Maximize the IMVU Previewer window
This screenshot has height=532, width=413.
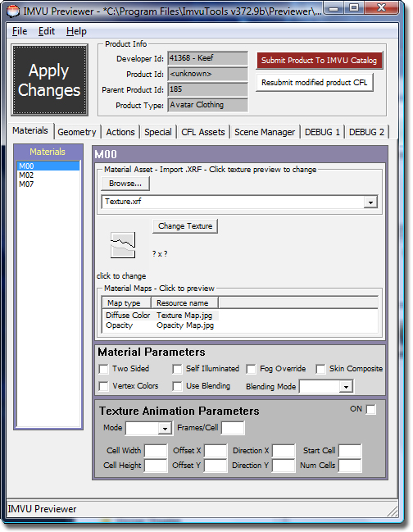[x=354, y=8]
